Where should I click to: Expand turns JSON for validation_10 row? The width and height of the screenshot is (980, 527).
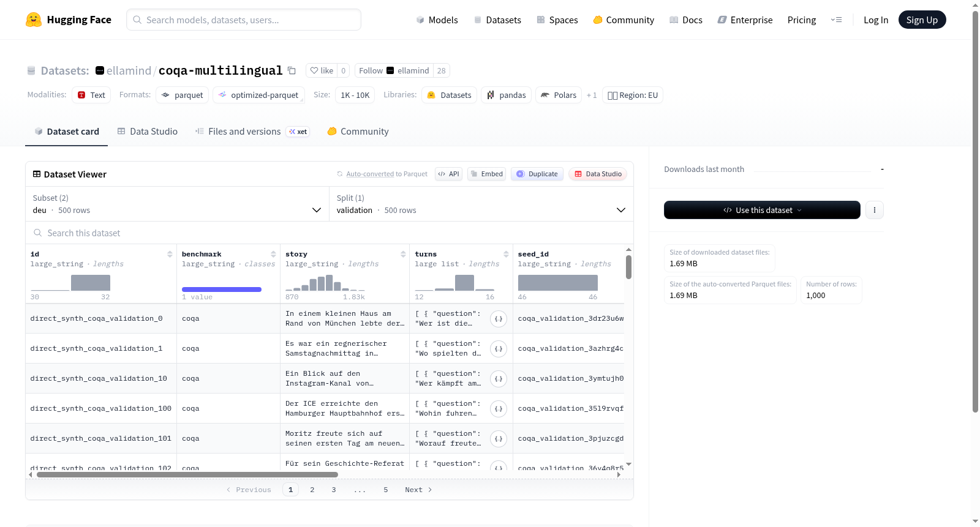pyautogui.click(x=499, y=379)
